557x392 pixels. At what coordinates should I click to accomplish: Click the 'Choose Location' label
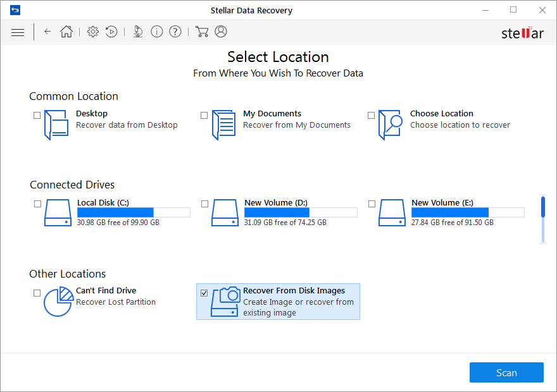442,114
